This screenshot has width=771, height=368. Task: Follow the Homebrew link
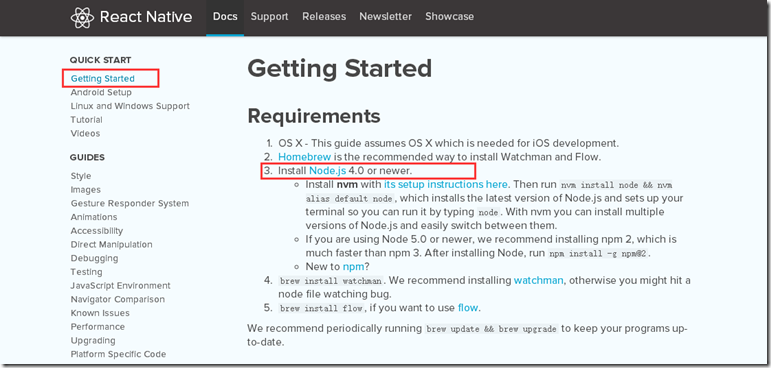(304, 157)
